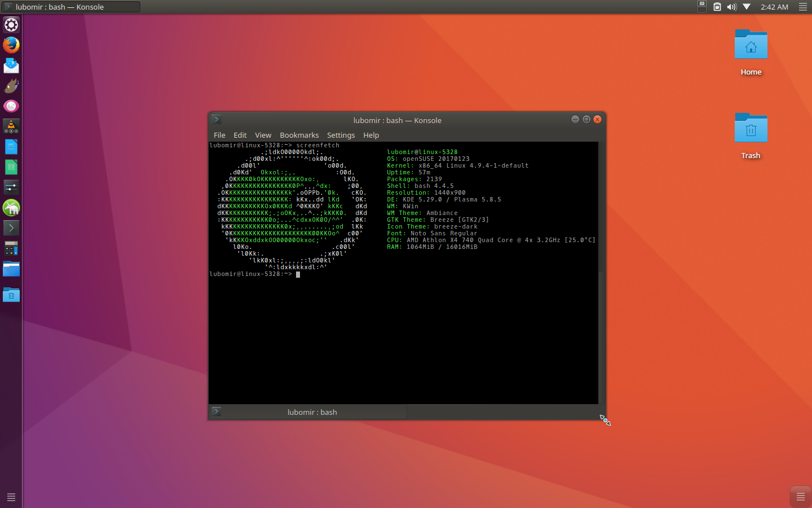Screen dimensions: 812x508
Task: Click the 'RAM: 1064MiB / 16016MiB' line
Action: click(432, 247)
